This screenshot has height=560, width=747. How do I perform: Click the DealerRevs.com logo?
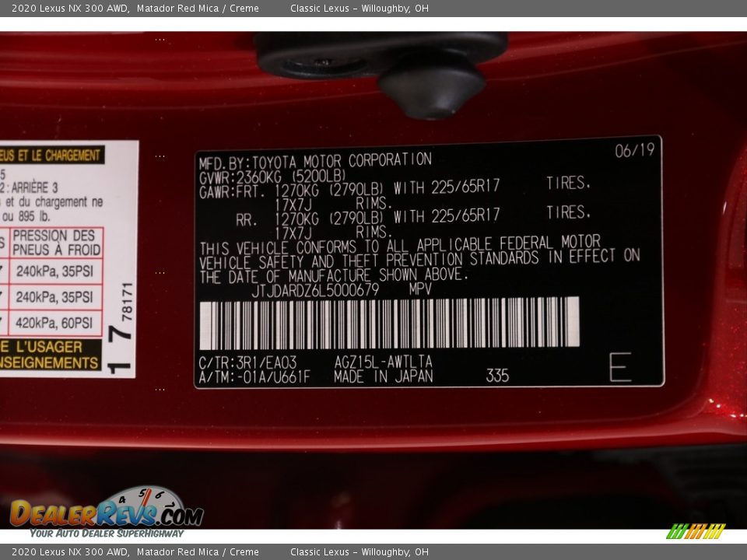106,513
